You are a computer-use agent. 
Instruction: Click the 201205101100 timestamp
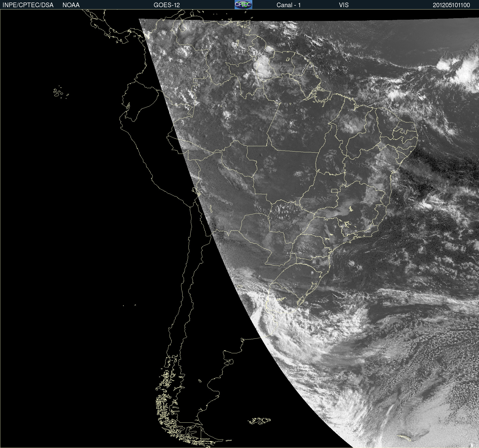click(451, 5)
